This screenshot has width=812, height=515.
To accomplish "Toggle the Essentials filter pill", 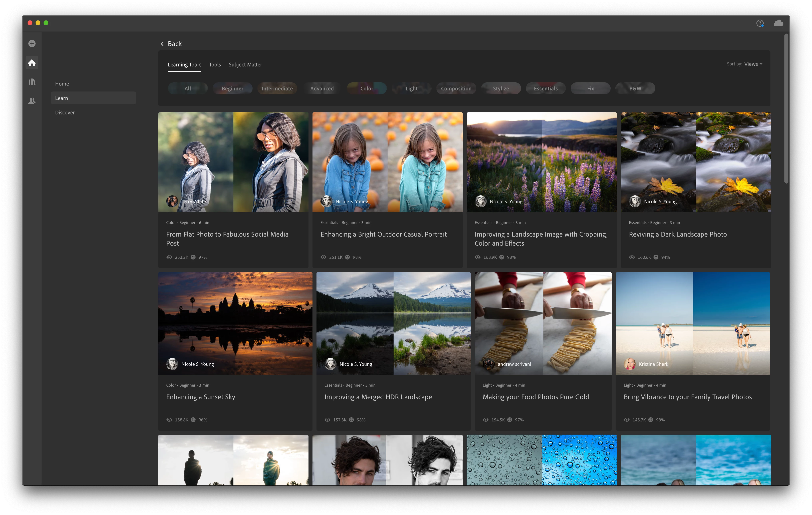I will pos(545,88).
